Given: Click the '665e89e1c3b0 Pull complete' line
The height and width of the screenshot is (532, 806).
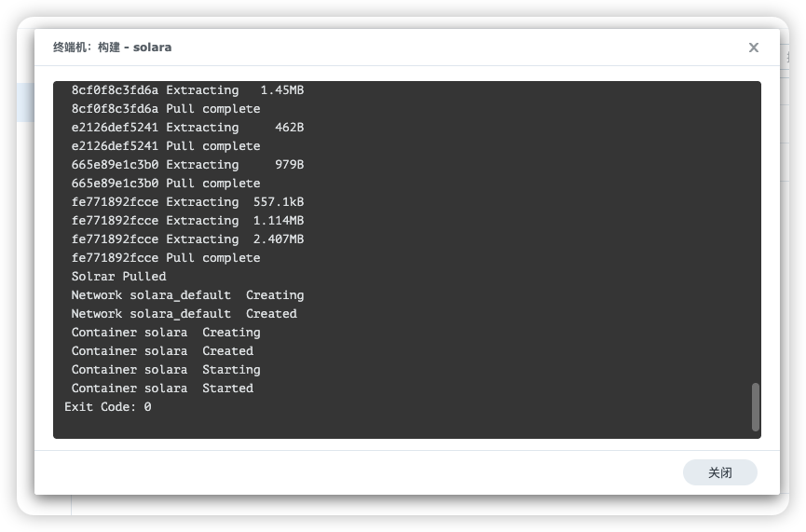Looking at the screenshot, I should pyautogui.click(x=166, y=184).
